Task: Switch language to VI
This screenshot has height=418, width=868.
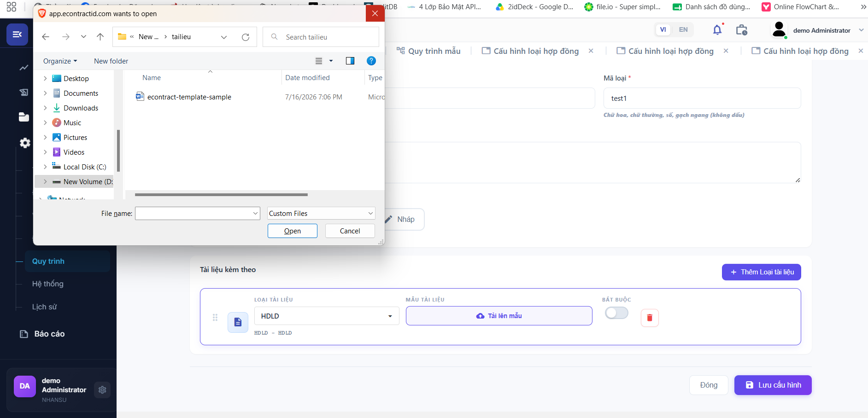Action: [663, 29]
